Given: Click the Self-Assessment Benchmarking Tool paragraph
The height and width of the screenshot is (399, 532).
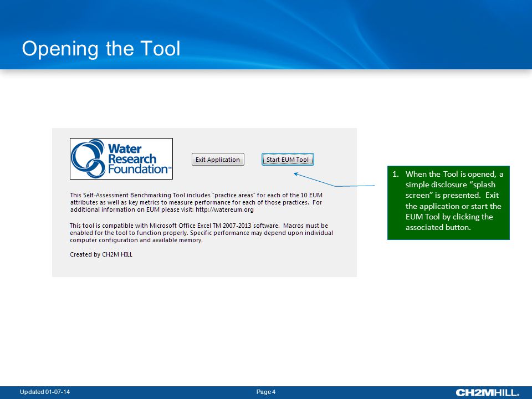Looking at the screenshot, I should (196, 202).
